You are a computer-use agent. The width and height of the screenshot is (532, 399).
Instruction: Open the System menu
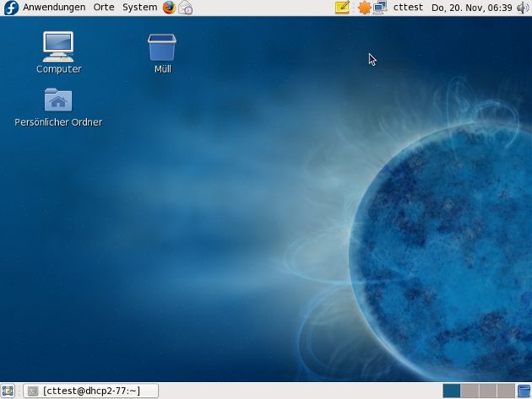pyautogui.click(x=139, y=8)
